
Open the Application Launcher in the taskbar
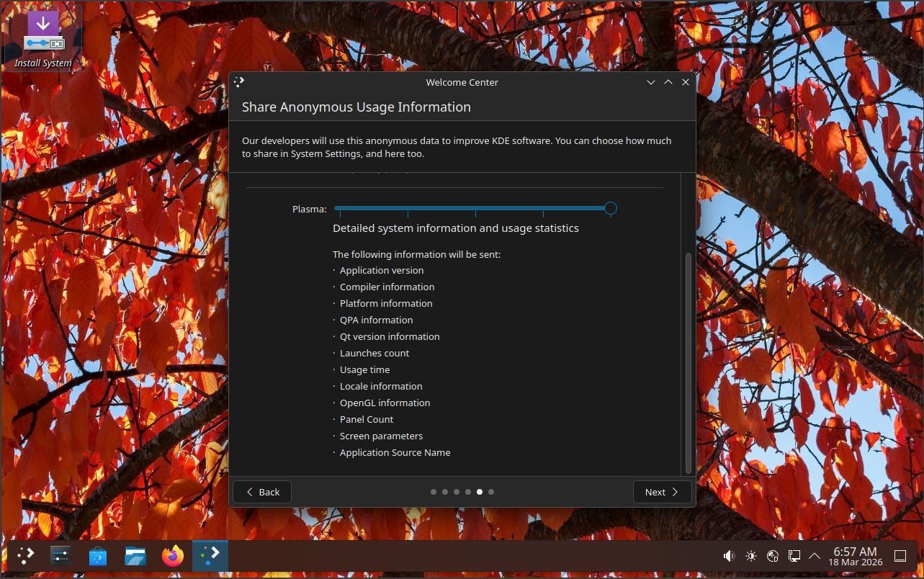pos(25,556)
